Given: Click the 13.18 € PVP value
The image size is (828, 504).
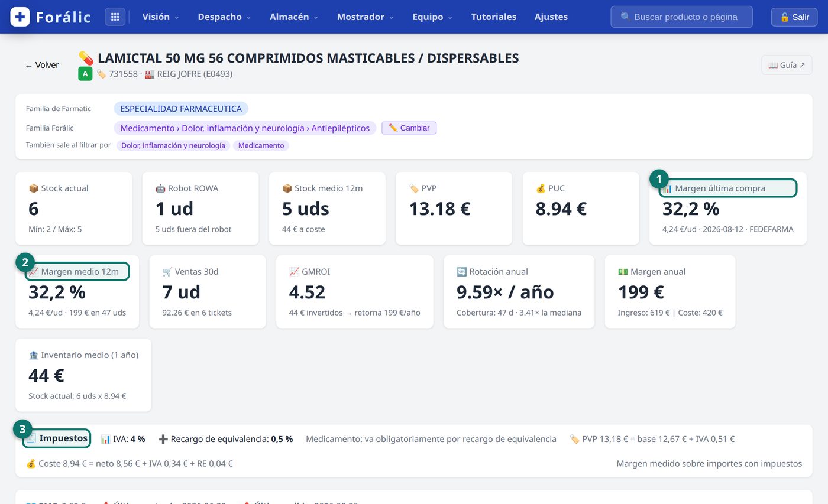Looking at the screenshot, I should click(439, 209).
